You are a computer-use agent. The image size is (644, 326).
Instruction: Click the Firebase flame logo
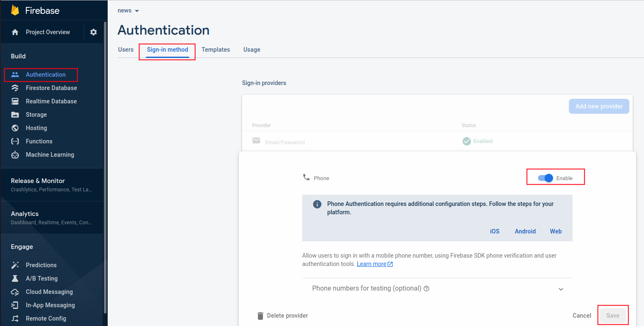pyautogui.click(x=15, y=10)
